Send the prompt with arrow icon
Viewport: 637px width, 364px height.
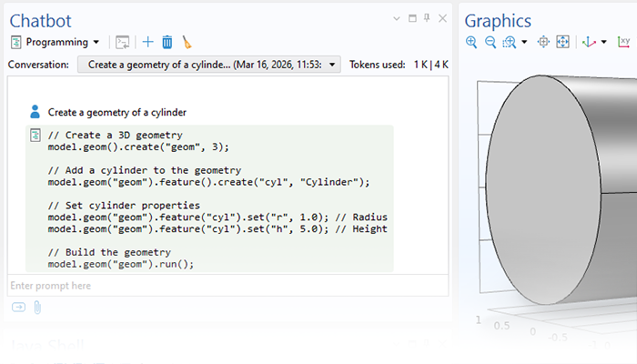point(19,308)
